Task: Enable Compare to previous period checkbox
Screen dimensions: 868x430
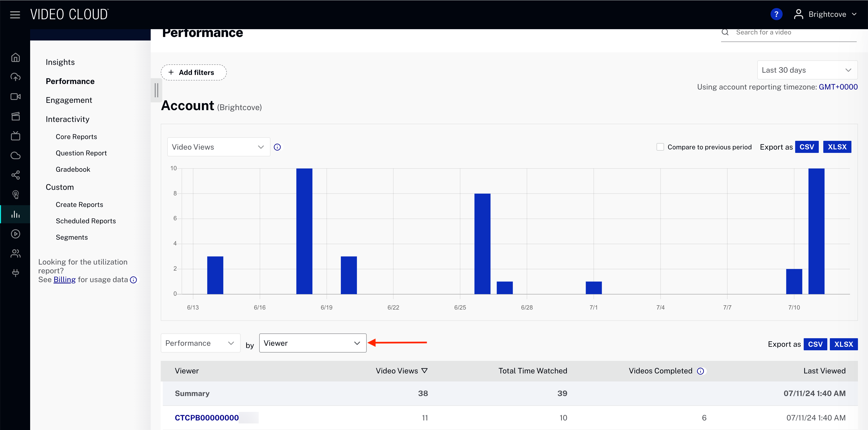Action: pos(660,147)
